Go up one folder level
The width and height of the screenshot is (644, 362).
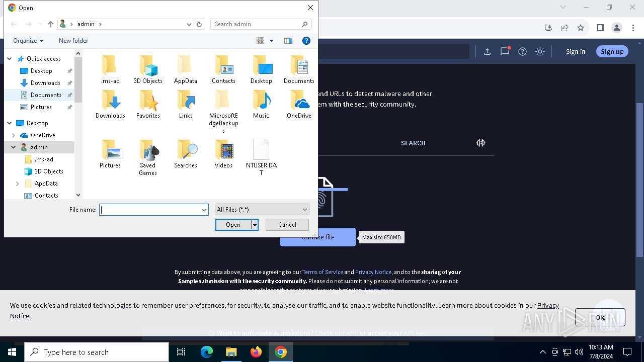pos(50,24)
